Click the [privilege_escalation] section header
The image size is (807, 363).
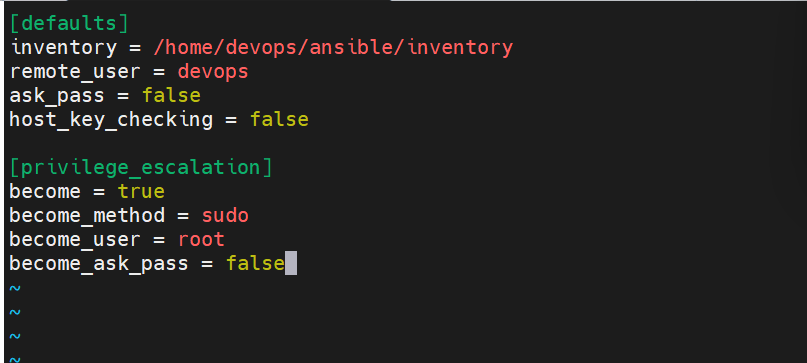141,168
